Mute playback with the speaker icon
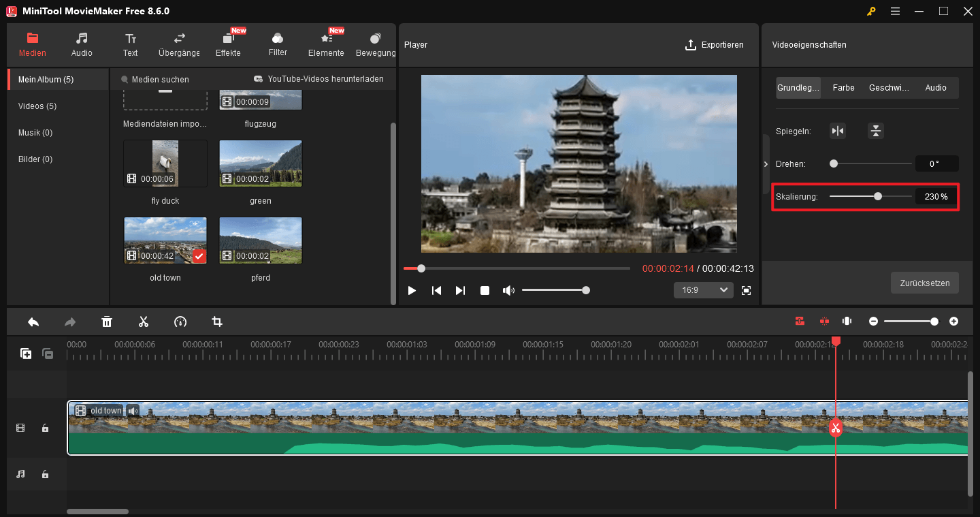 [508, 290]
